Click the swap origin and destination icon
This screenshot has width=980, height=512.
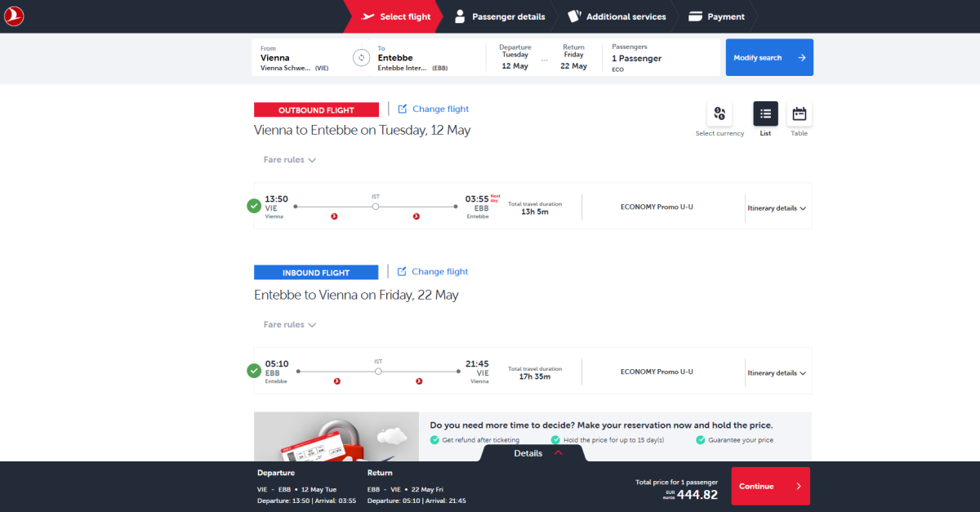point(361,58)
